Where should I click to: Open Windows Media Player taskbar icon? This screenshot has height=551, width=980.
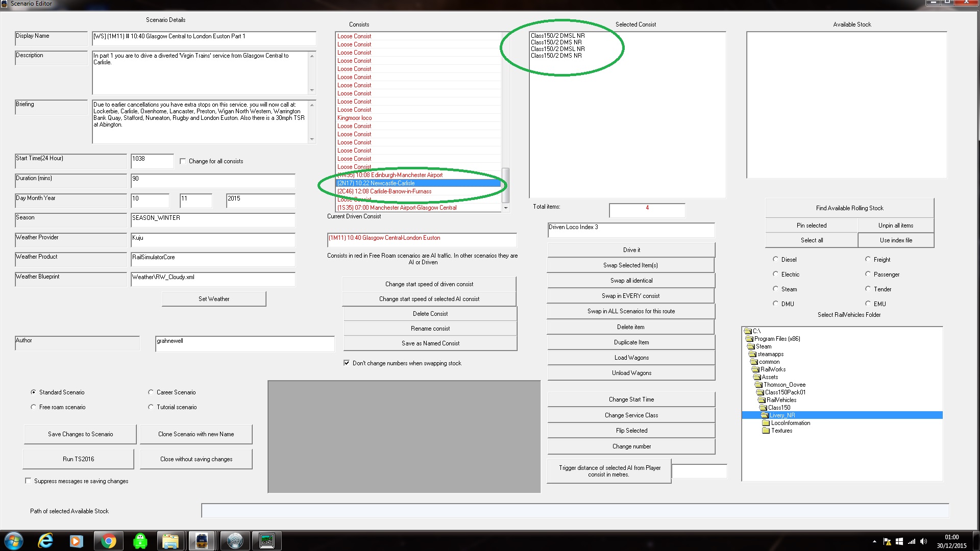click(x=77, y=541)
